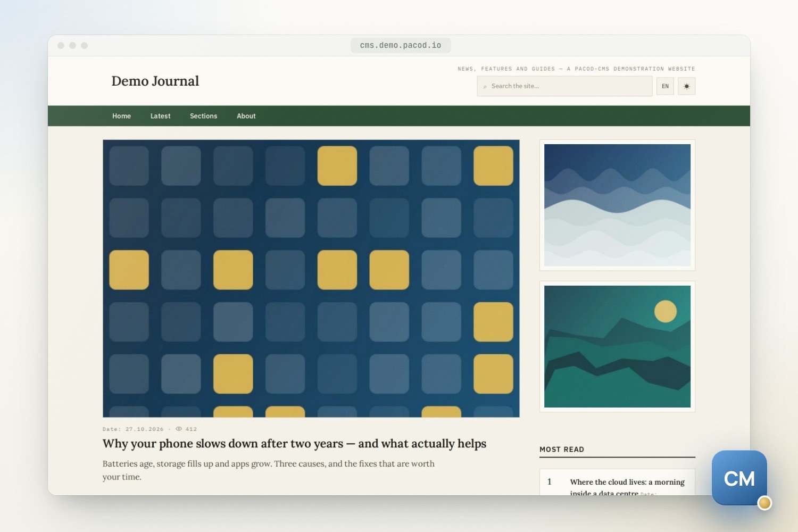
Task: Open the Latest nav item
Action: (160, 116)
